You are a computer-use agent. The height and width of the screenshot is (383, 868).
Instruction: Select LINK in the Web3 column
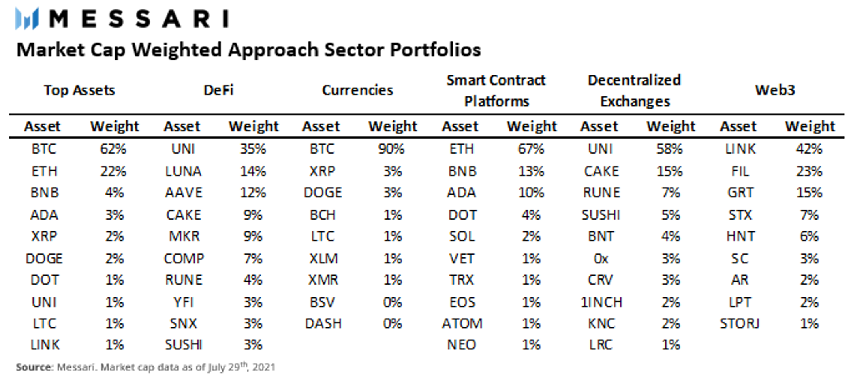click(x=740, y=149)
